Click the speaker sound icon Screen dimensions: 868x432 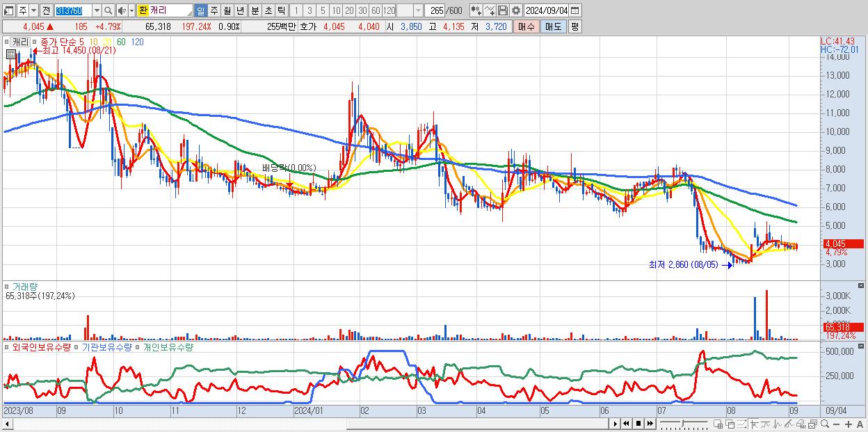(x=122, y=11)
